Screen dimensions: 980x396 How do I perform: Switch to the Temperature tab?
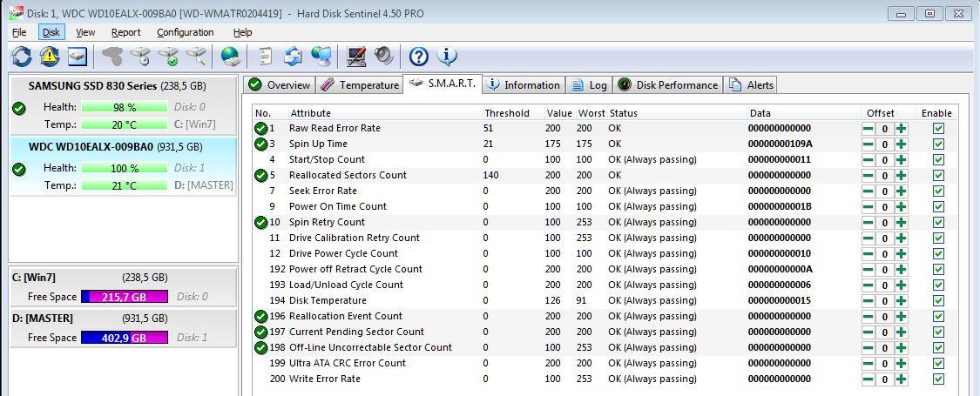(360, 85)
